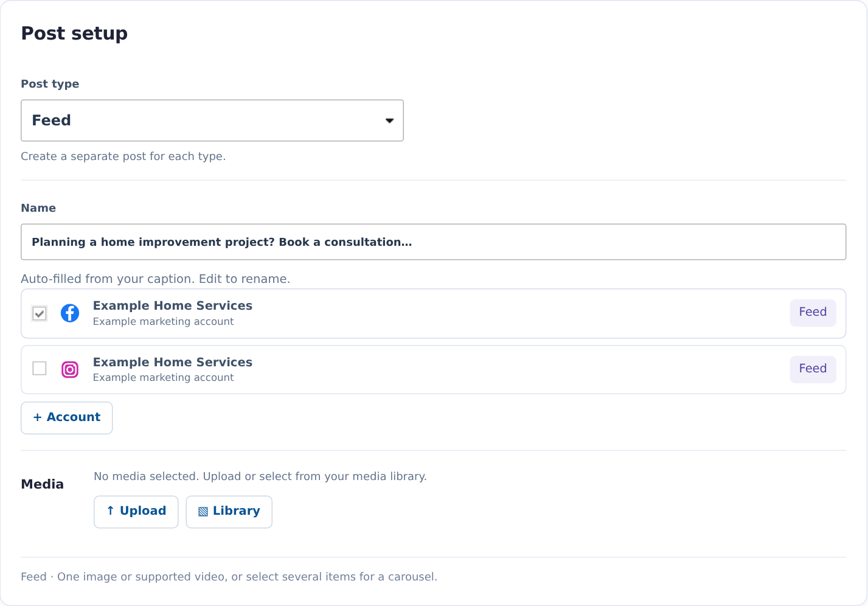Check the Instagram account checkbox
This screenshot has width=868, height=606.
click(40, 369)
